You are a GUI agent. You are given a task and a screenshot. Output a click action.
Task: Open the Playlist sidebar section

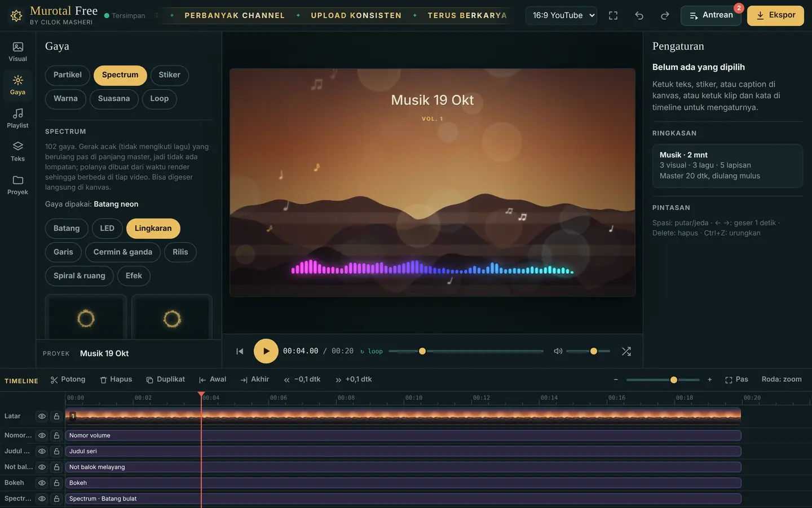coord(17,119)
